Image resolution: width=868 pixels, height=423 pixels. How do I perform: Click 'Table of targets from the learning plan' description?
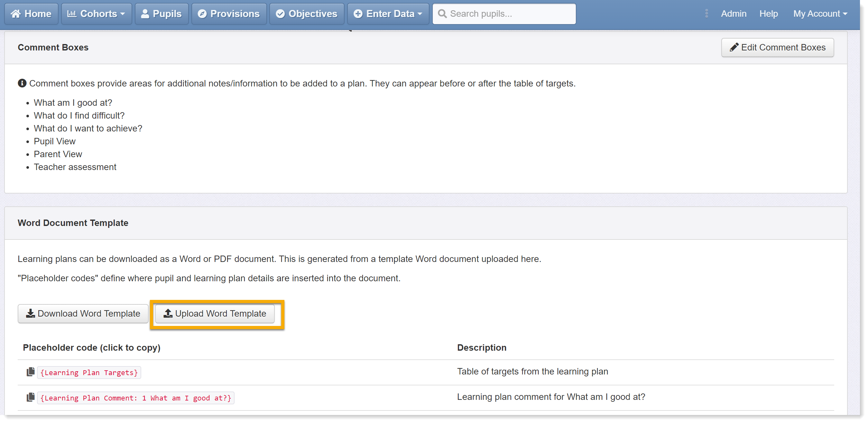point(532,372)
